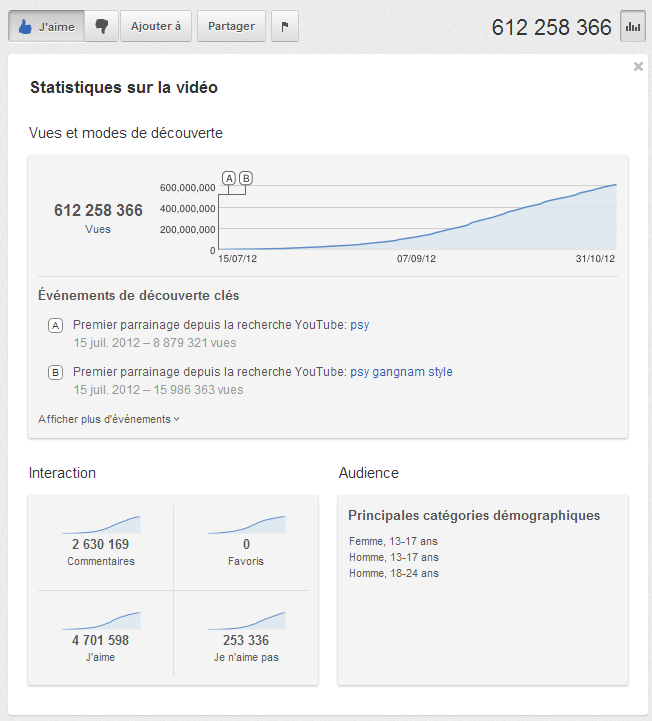Click the '612 258 366' Vues count
652x721 pixels.
pyautogui.click(x=98, y=210)
